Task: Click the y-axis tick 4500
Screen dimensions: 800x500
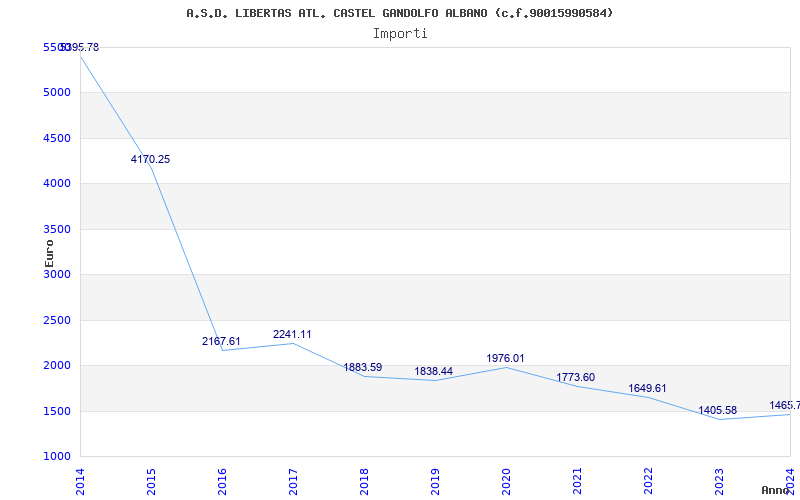Action: point(57,138)
